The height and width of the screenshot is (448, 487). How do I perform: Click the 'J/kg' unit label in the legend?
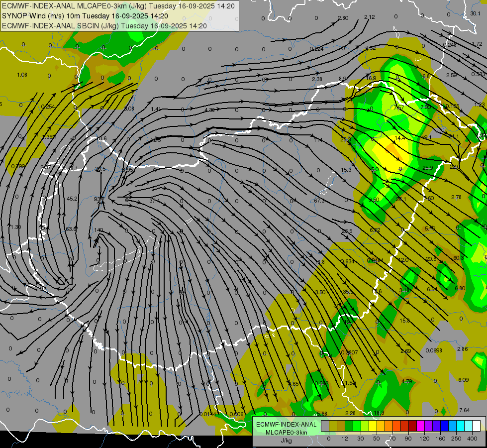pyautogui.click(x=286, y=441)
